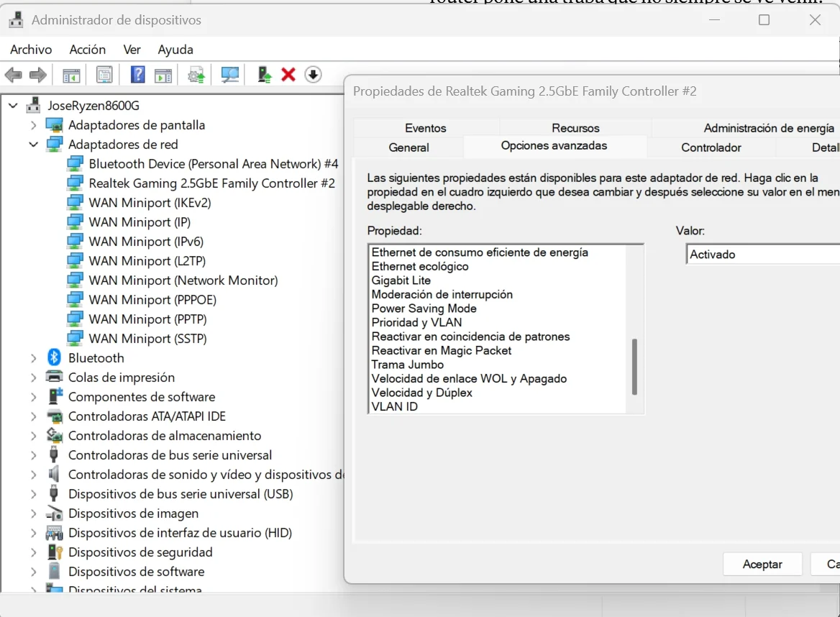Switch to the Recursos tab

[575, 128]
